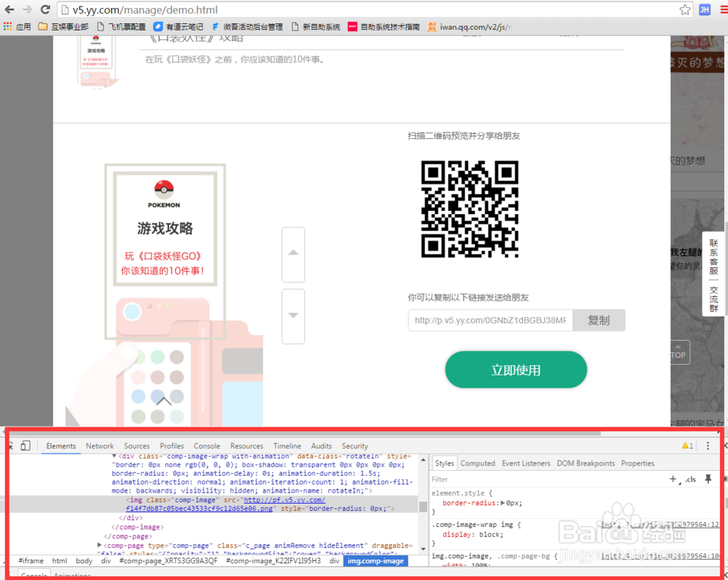Expand the comp-page div in the DOM tree
This screenshot has height=580, width=728.
[100, 545]
